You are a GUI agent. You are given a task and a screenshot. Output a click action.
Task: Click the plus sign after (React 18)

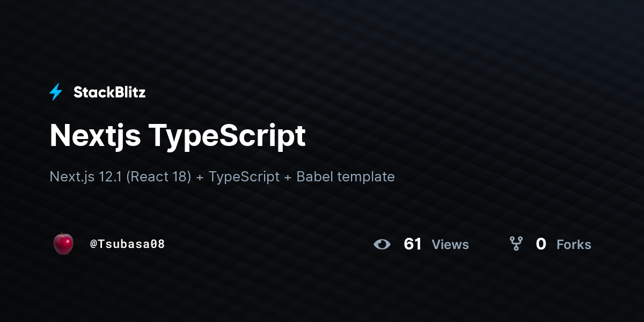pos(200,177)
